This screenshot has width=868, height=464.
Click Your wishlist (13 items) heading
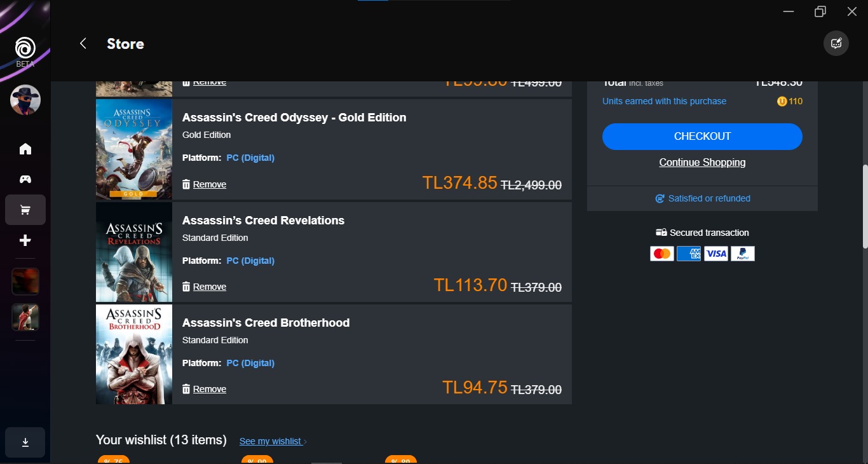click(x=161, y=440)
